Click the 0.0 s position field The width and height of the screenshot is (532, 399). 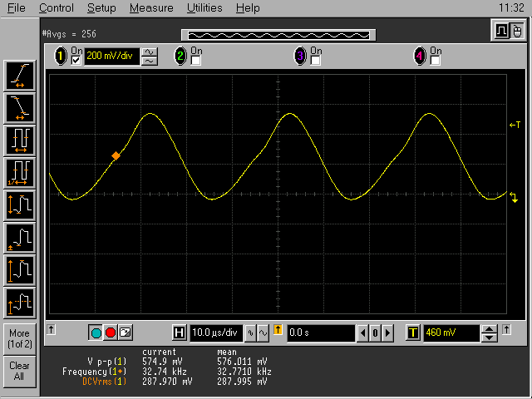321,332
